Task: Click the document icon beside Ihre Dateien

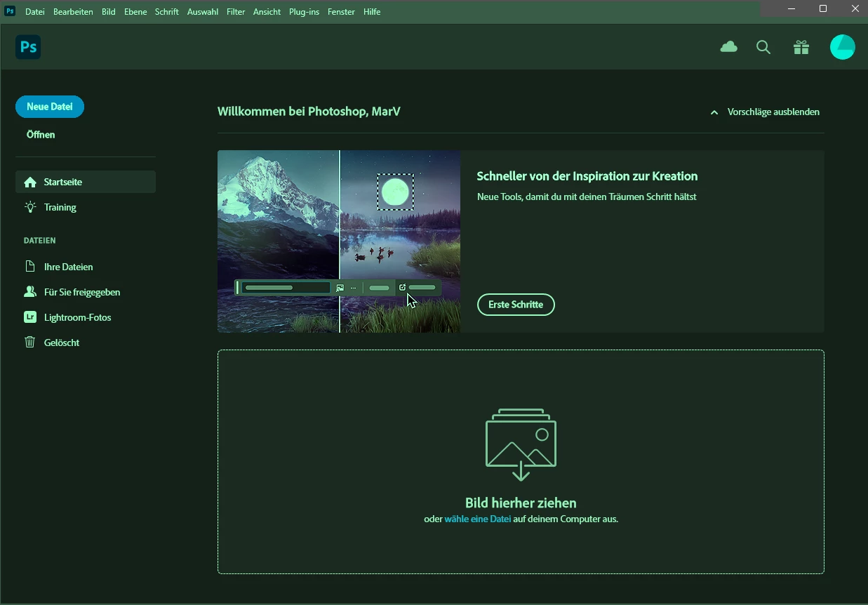Action: tap(30, 267)
